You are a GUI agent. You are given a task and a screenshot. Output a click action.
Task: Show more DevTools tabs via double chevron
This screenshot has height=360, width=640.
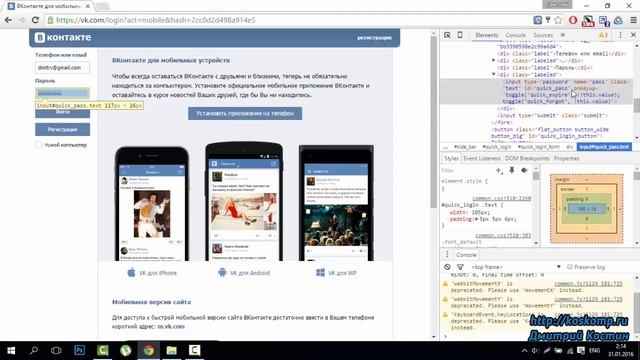[x=563, y=35]
